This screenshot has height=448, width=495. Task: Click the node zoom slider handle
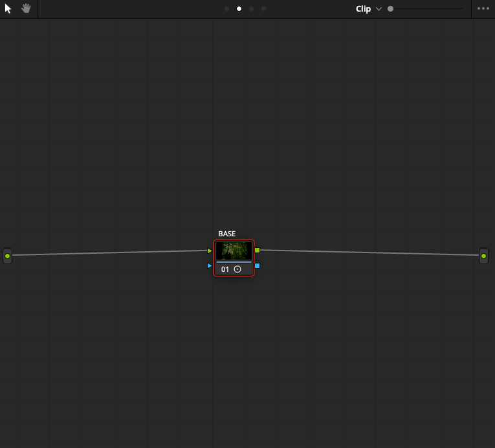391,9
